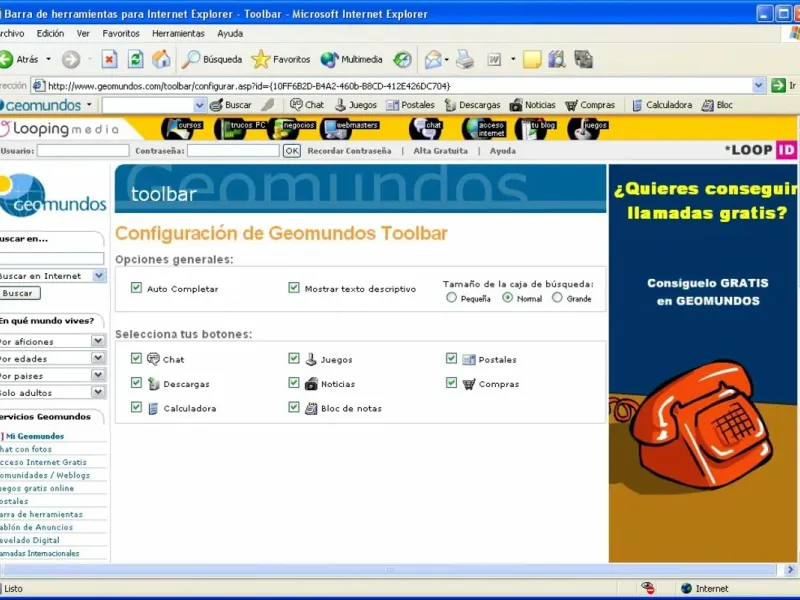
Task: Toggle the Postales button checkbox
Action: click(x=452, y=358)
